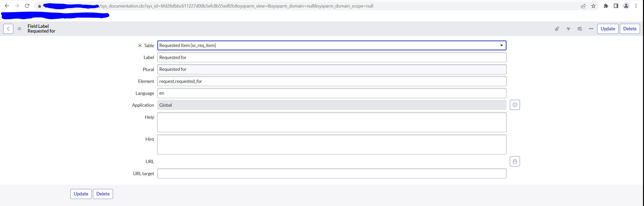Open the browser extensions puzzle icon
The image size is (644, 206).
tap(606, 6)
